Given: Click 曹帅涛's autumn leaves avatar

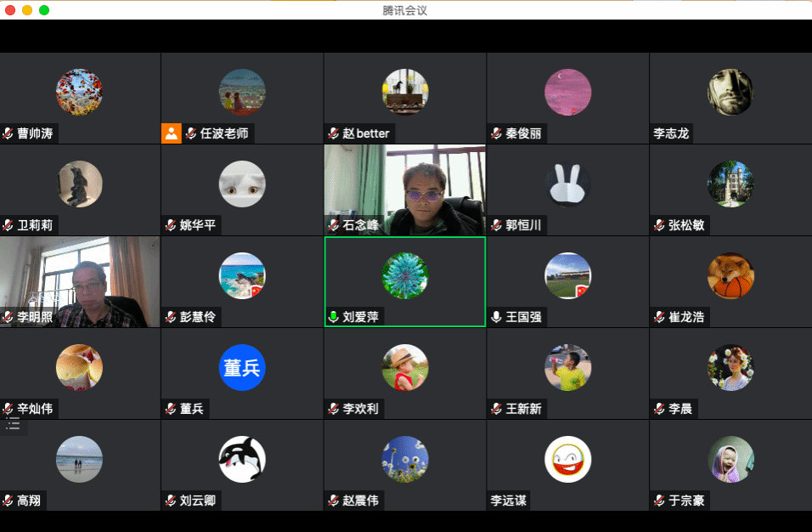Looking at the screenshot, I should pos(79,92).
